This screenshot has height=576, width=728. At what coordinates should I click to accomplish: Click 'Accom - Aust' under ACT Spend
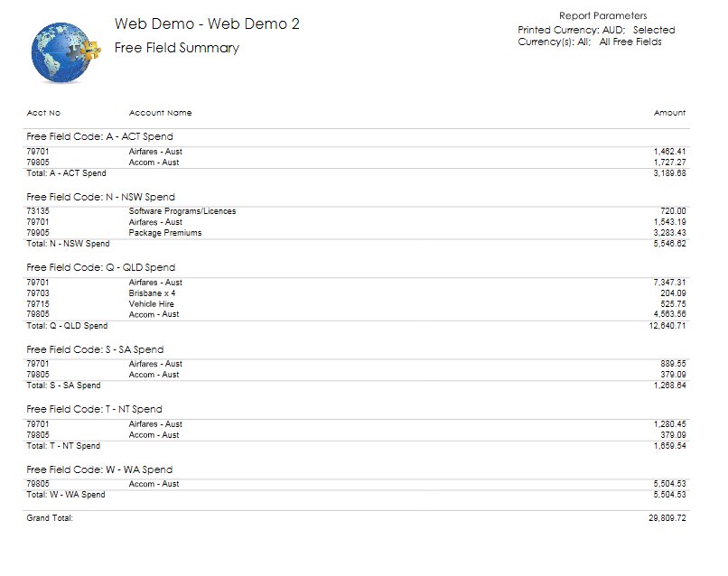154,163
